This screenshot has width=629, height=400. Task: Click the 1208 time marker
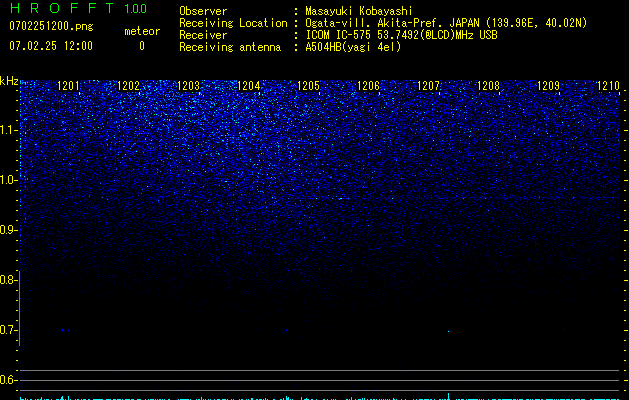pos(489,86)
